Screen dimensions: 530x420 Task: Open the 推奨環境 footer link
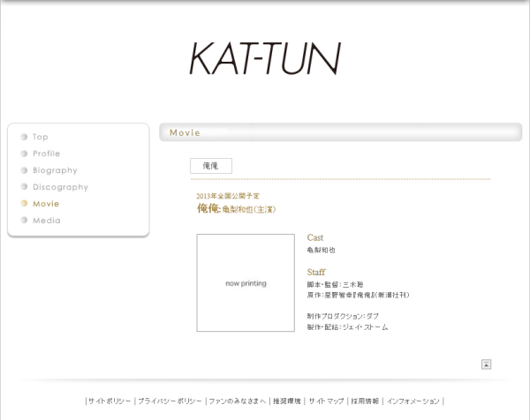pos(286,401)
